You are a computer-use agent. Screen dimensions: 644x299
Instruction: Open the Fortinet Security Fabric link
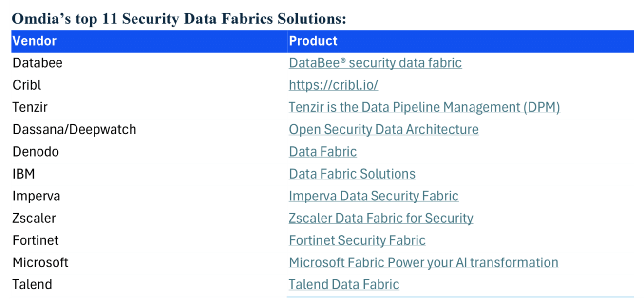pyautogui.click(x=357, y=240)
